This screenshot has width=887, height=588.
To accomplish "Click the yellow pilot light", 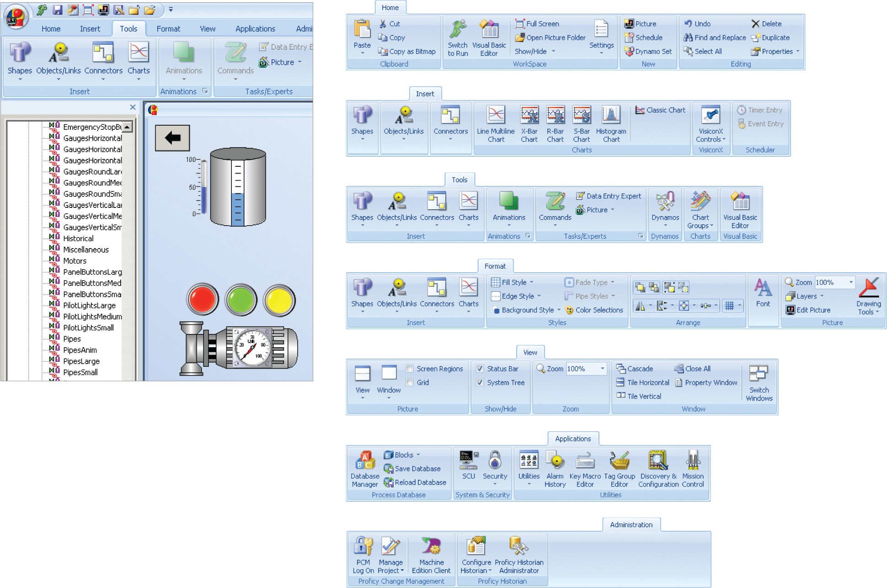I will coord(279,300).
